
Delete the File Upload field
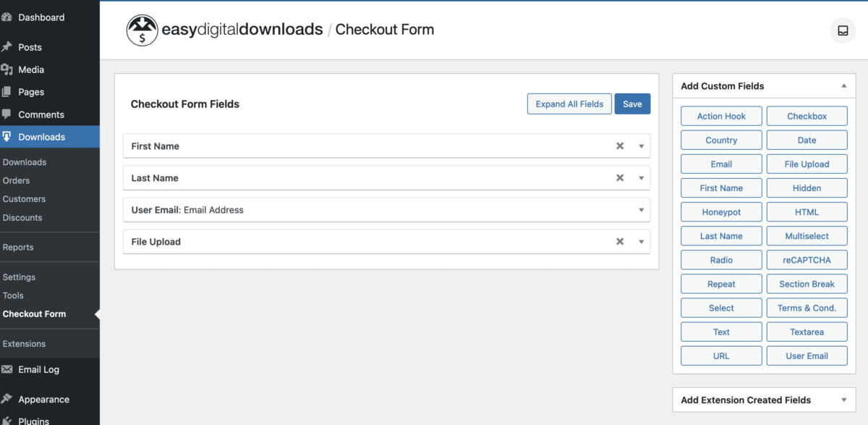coord(620,242)
